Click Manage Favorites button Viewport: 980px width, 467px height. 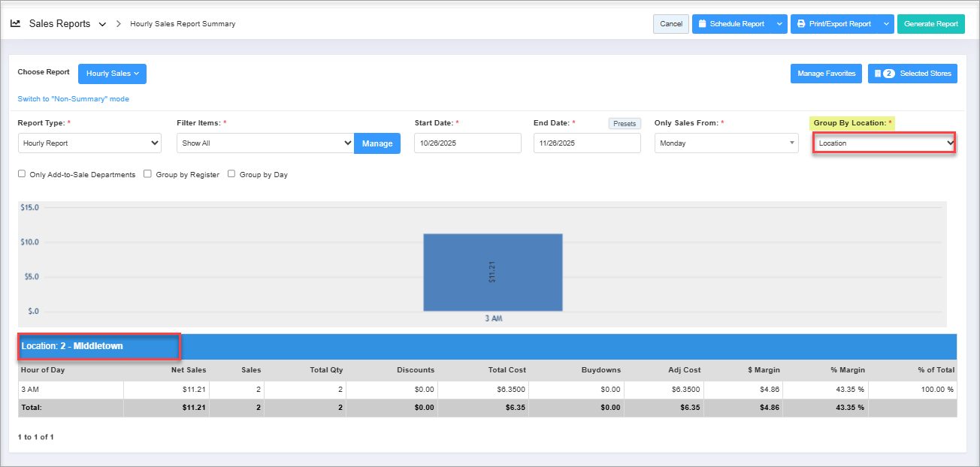(826, 74)
